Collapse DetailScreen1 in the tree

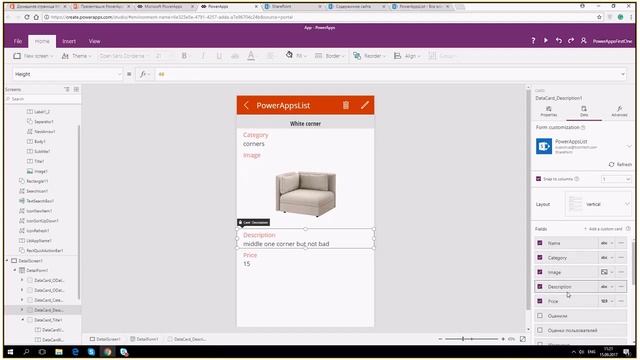[x=7, y=260]
